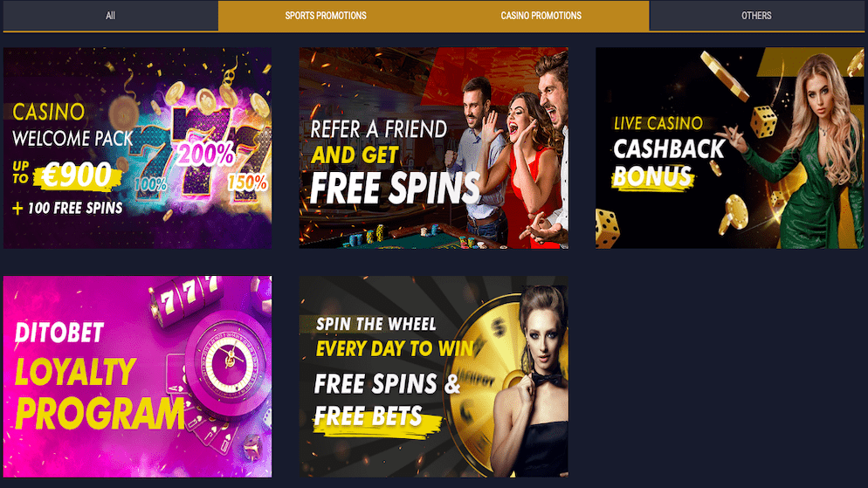
Task: Click the '+ 100 Free Spins' text
Action: pos(67,208)
